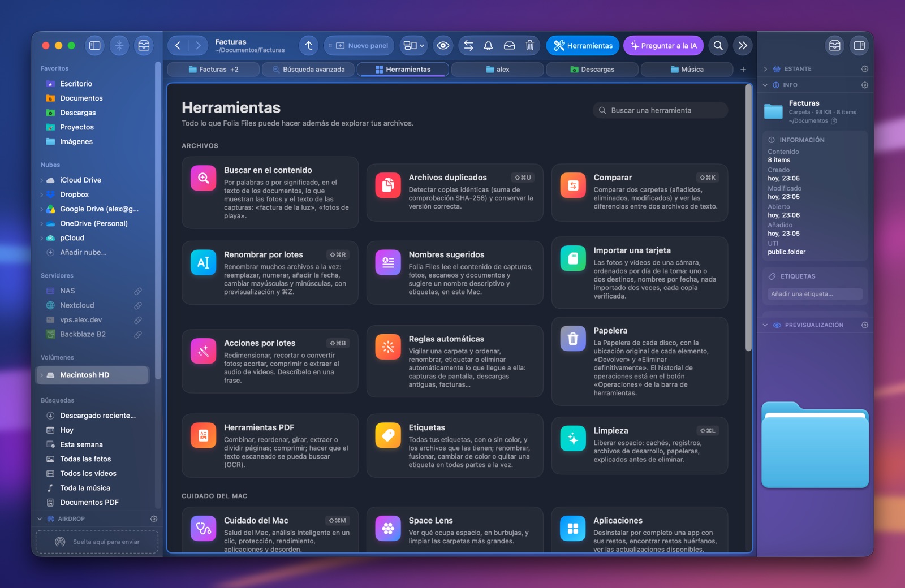The image size is (905, 588).
Task: Click Añadir nube... in the sidebar
Action: [83, 253]
